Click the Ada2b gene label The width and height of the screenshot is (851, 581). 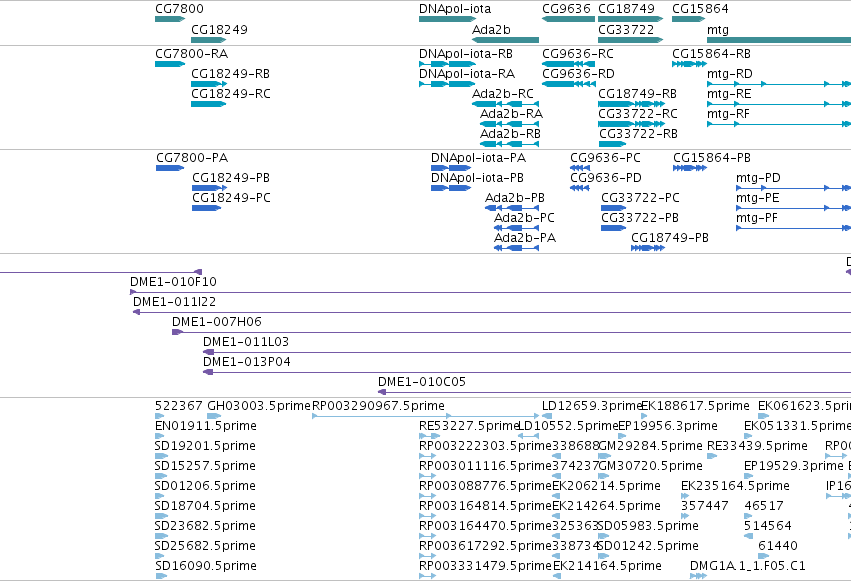coord(491,29)
